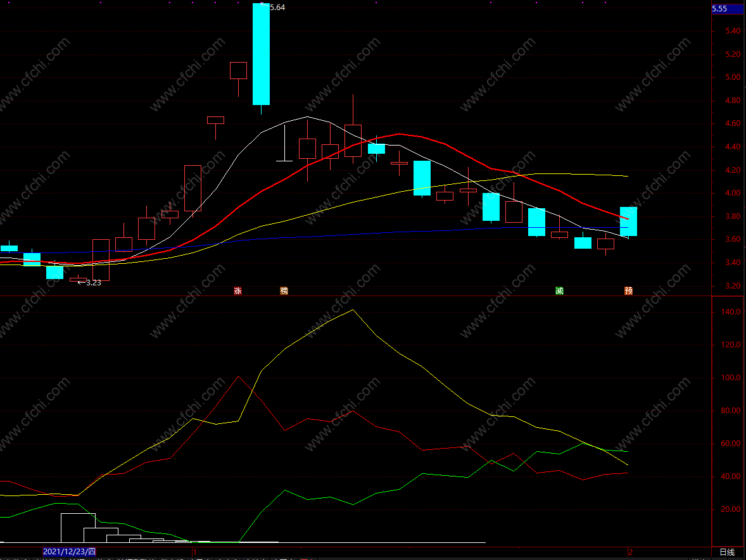The width and height of the screenshot is (746, 560).
Task: Click the 3.23 low price annotation
Action: pyautogui.click(x=93, y=282)
